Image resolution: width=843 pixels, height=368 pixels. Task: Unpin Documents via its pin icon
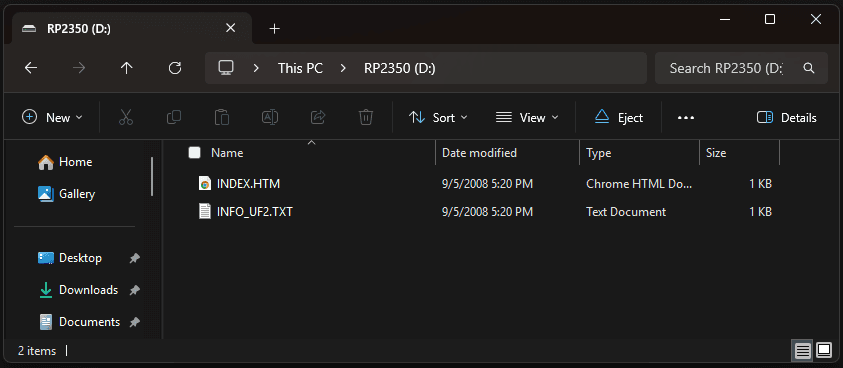tap(134, 322)
